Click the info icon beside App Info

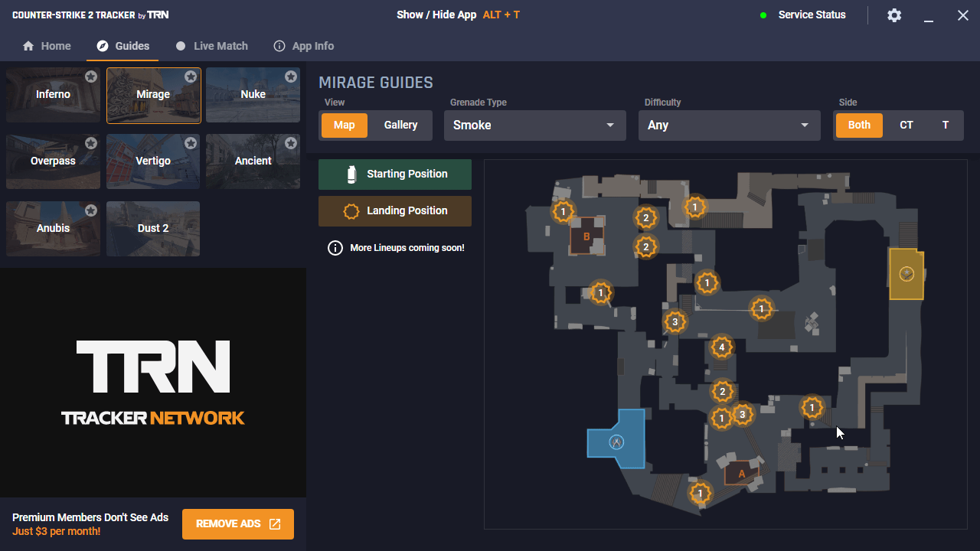tap(279, 46)
